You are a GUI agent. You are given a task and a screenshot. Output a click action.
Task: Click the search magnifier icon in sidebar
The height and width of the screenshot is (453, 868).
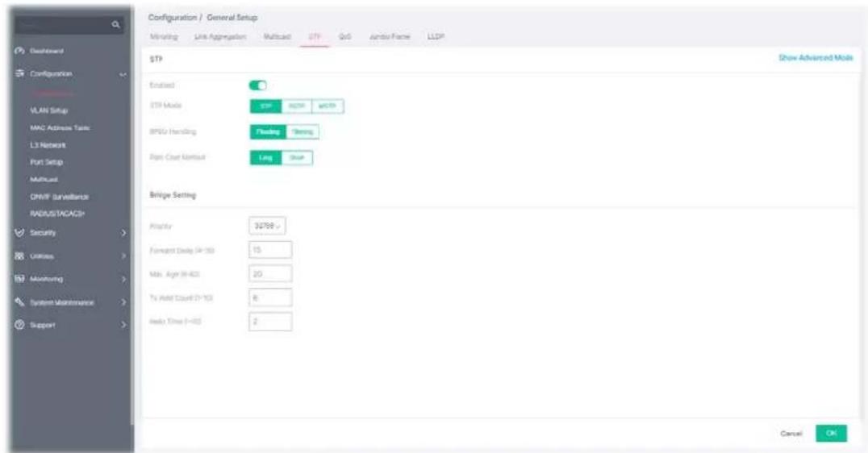(115, 24)
